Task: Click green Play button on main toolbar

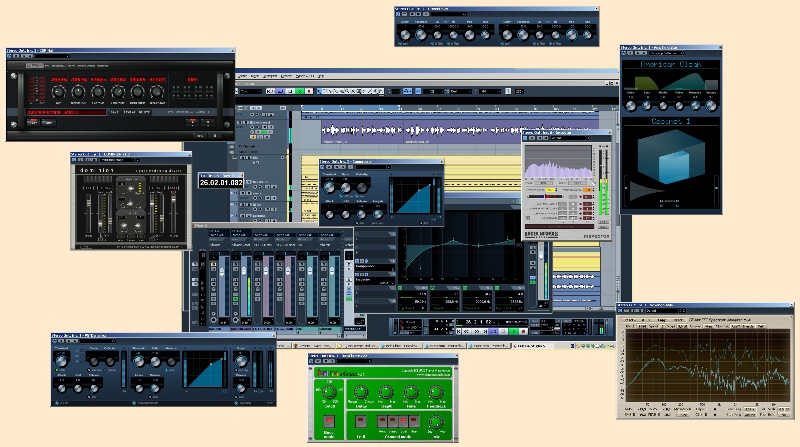Action: (299, 91)
